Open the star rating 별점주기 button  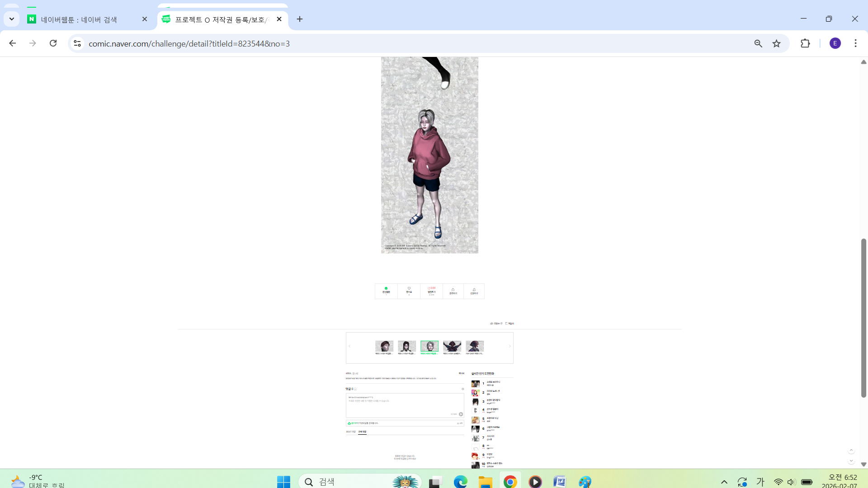click(431, 291)
